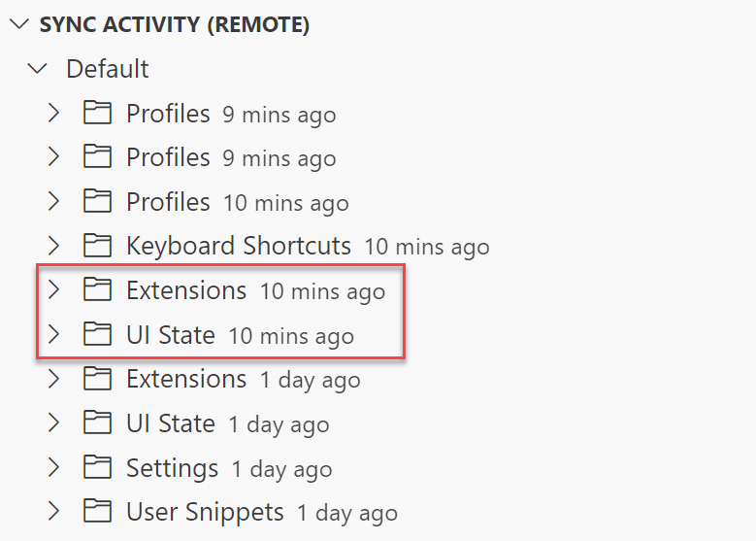Click folder icon of UI State 10 mins ago
The width and height of the screenshot is (756, 541).
point(97,334)
